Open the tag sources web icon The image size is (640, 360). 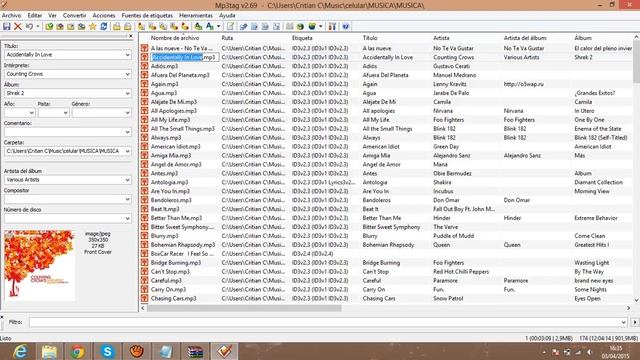312,27
